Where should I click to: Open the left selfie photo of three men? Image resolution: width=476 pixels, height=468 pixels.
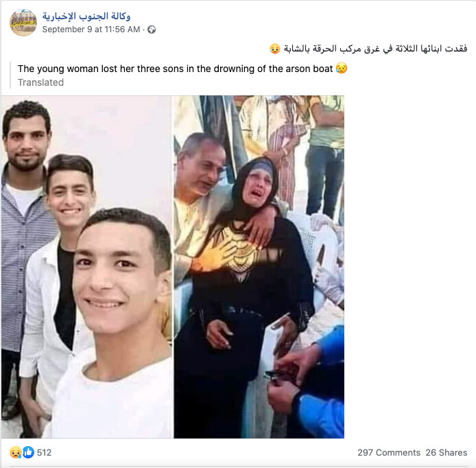(86, 267)
